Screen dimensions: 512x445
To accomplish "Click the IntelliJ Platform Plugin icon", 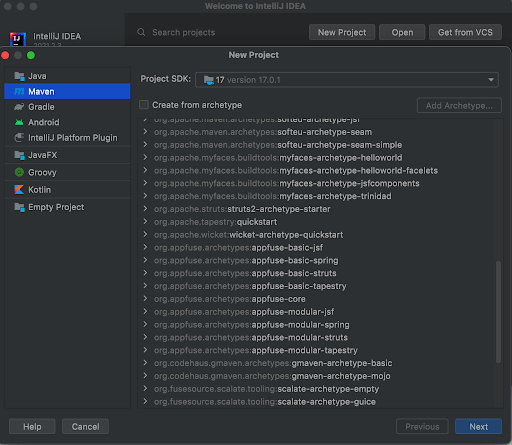I will (19, 138).
